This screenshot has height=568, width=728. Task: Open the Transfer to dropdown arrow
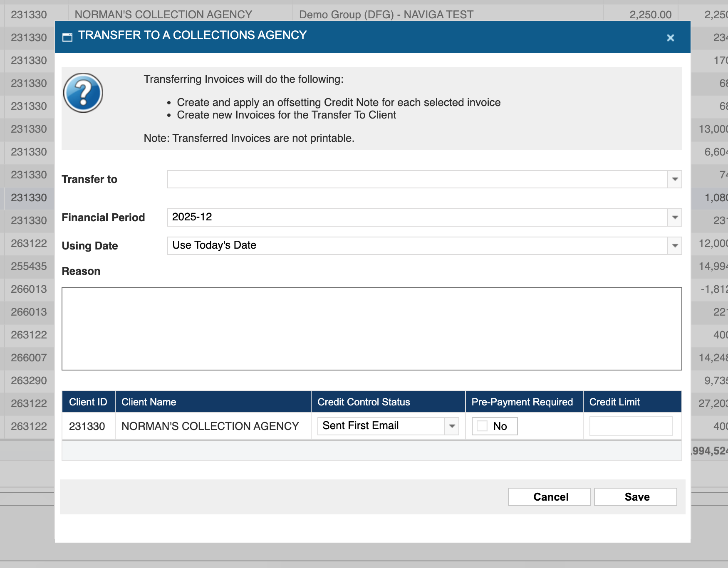[675, 179]
